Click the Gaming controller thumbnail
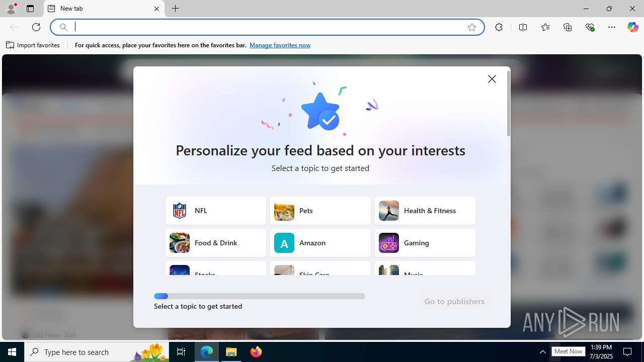The height and width of the screenshot is (362, 644). click(389, 243)
